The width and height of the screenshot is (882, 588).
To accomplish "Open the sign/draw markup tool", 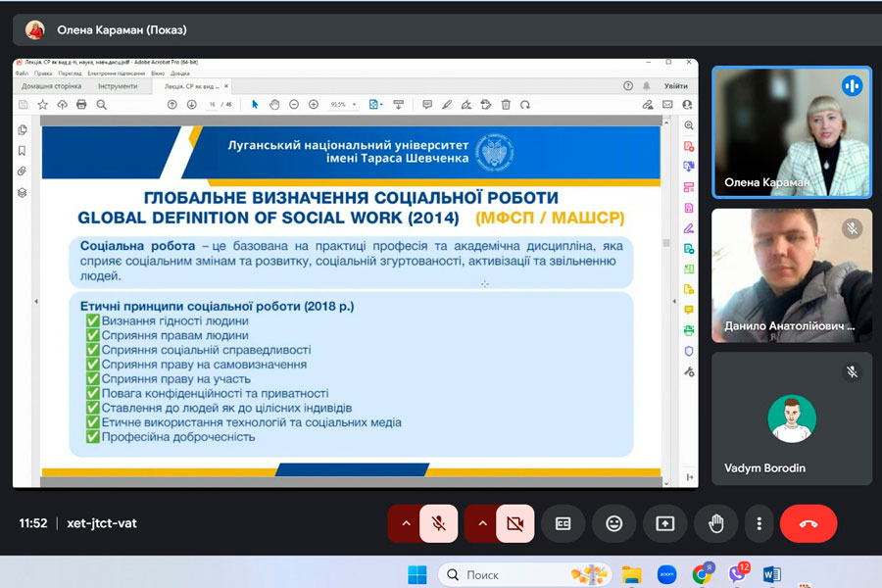I will point(466,105).
